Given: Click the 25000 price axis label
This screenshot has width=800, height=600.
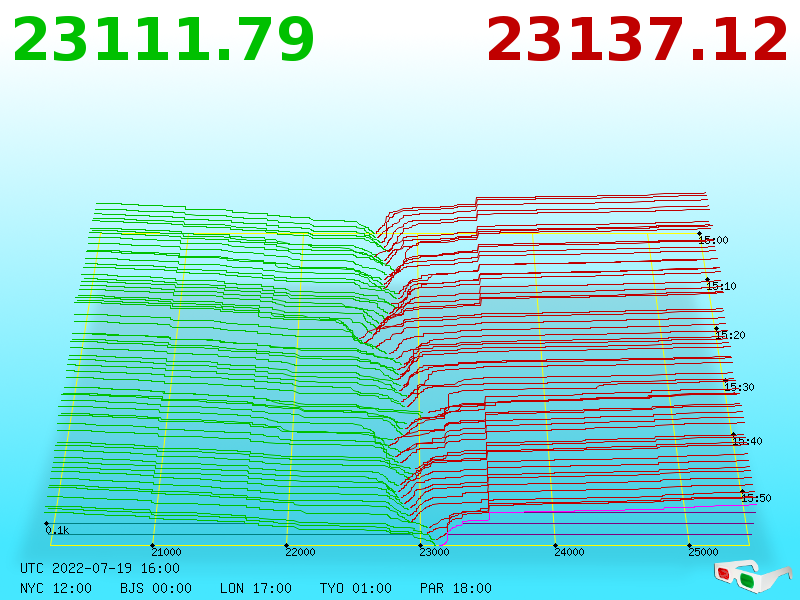Looking at the screenshot, I should [704, 552].
